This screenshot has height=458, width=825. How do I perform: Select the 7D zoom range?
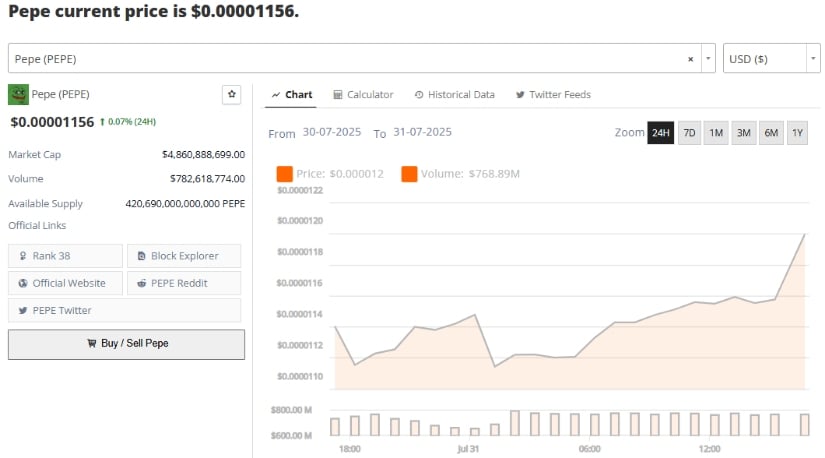pos(689,133)
